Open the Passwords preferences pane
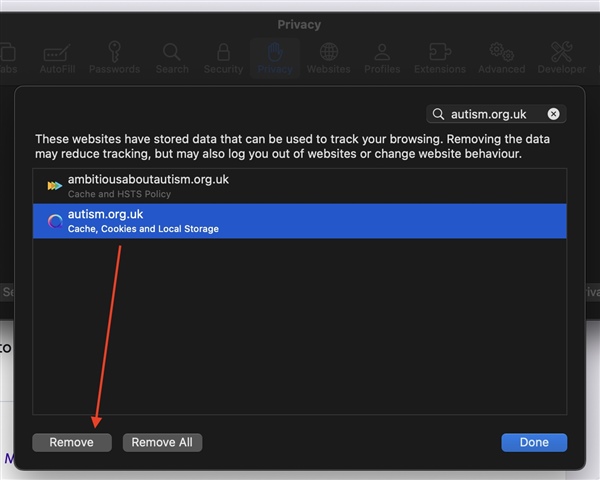The height and width of the screenshot is (480, 600). click(x=114, y=57)
